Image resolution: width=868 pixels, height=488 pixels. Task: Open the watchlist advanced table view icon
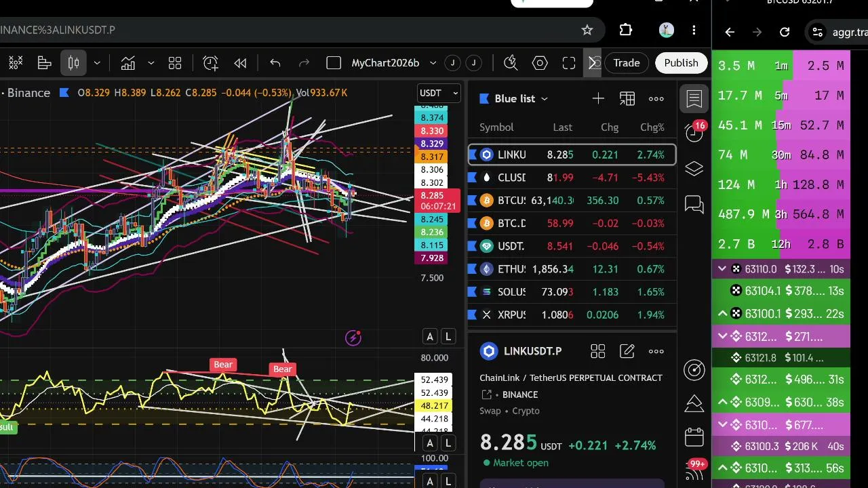point(627,99)
